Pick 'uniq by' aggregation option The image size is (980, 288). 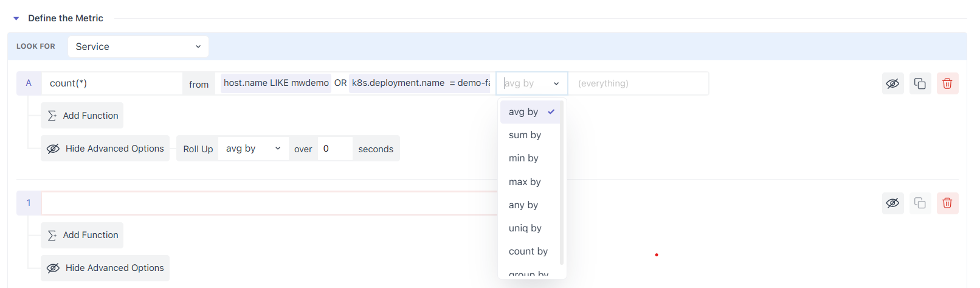(x=525, y=228)
